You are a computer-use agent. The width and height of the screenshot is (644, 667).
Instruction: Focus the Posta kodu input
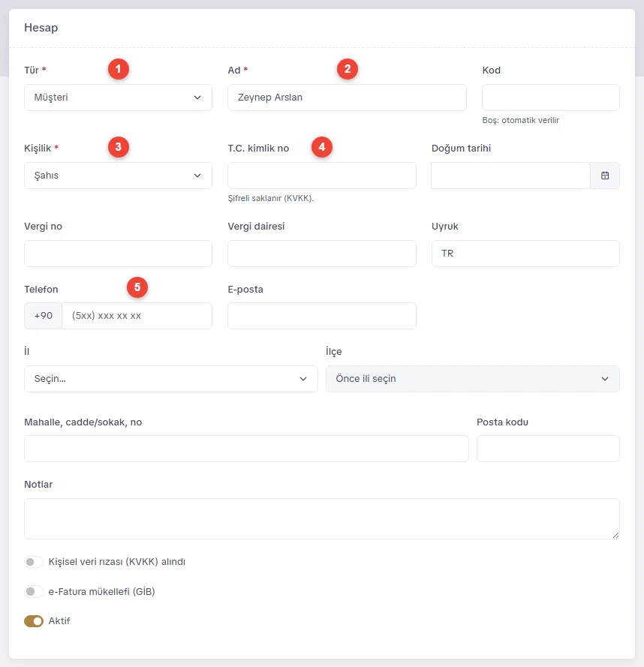click(x=548, y=449)
